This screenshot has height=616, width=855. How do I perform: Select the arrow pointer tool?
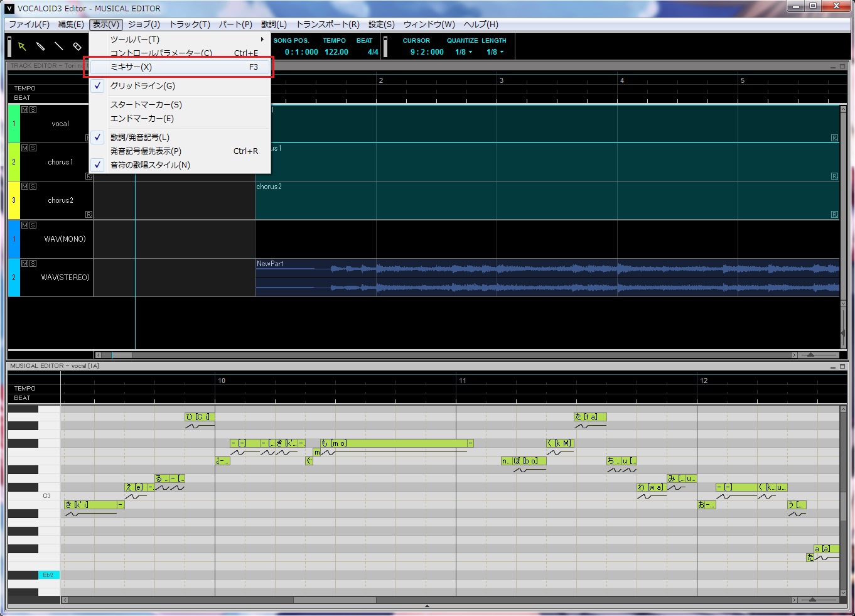(22, 46)
